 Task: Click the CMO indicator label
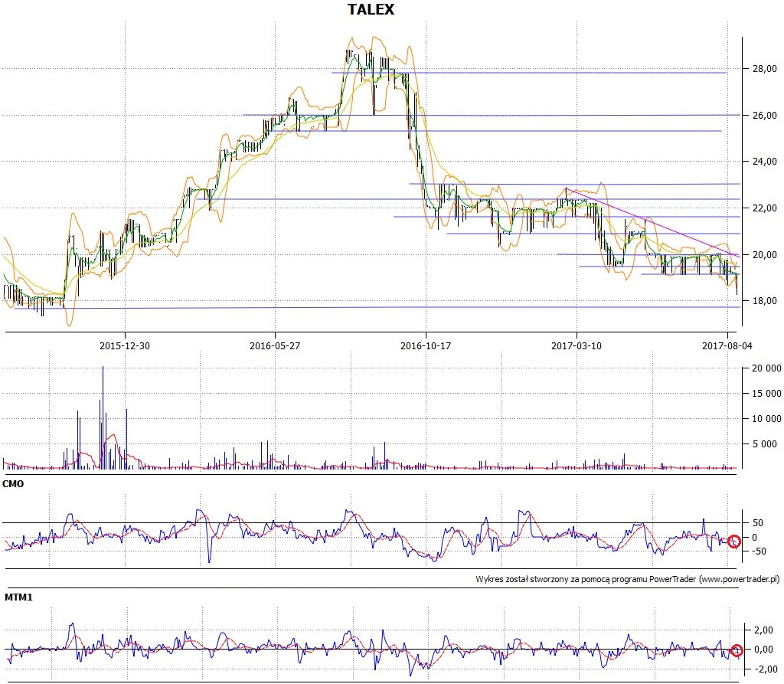coord(13,484)
